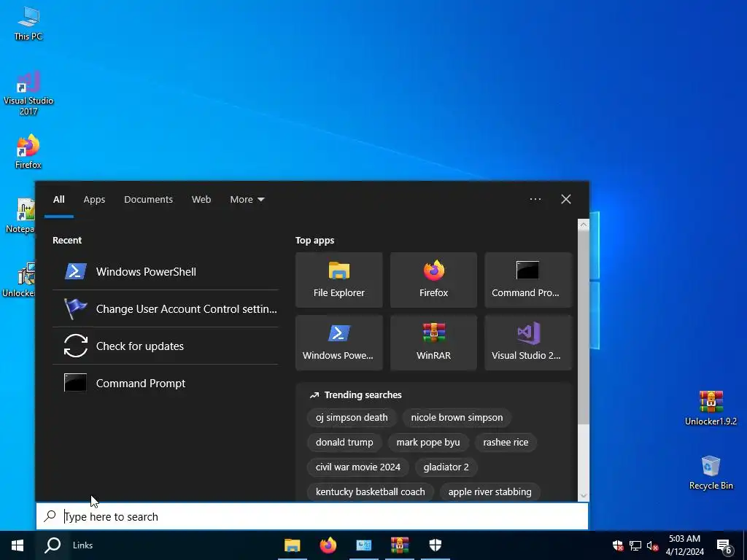747x560 pixels.
Task: Open WinRAR from the taskbar
Action: (400, 545)
